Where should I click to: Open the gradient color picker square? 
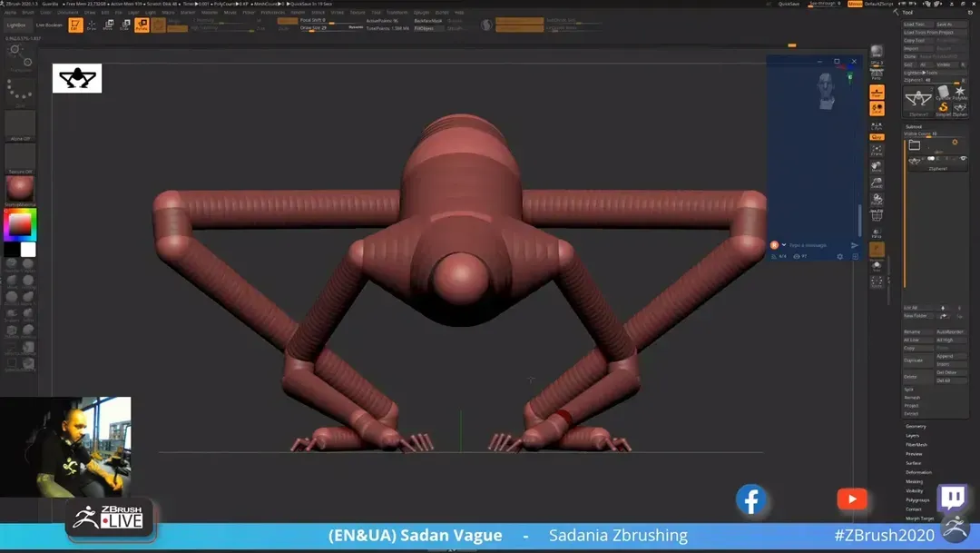click(20, 224)
